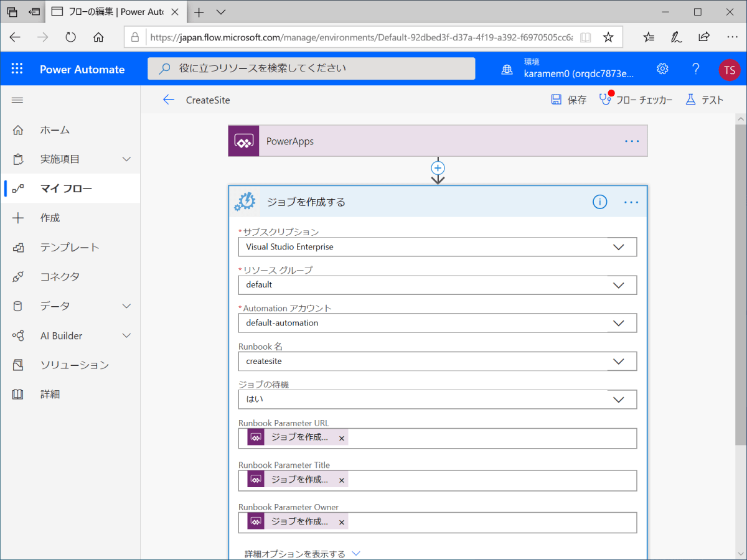Click the 保存 save button
The height and width of the screenshot is (560, 747).
(x=568, y=100)
